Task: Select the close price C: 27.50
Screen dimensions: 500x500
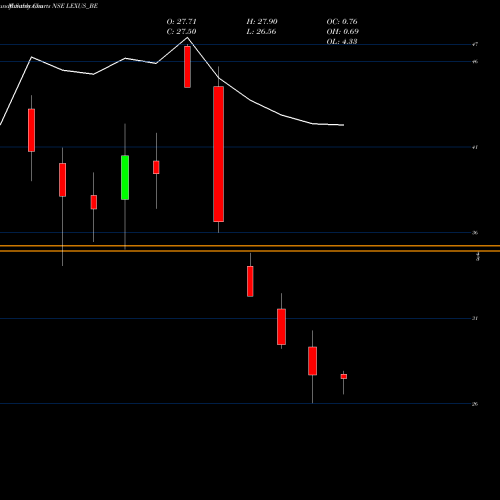Action: click(181, 32)
